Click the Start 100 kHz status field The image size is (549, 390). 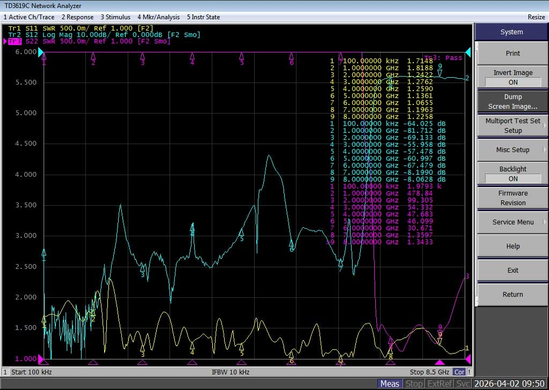coord(32,372)
